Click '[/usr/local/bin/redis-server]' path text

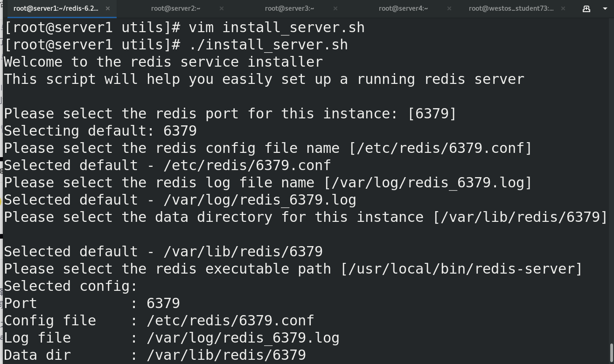[x=461, y=269]
